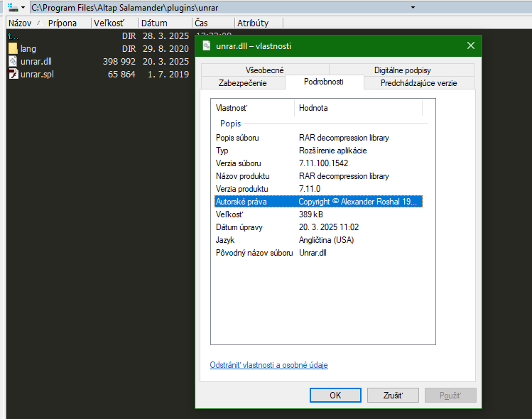Image resolution: width=532 pixels, height=419 pixels.
Task: Click date 1. 7. 2019 of unrar.spl
Action: pyautogui.click(x=168, y=75)
